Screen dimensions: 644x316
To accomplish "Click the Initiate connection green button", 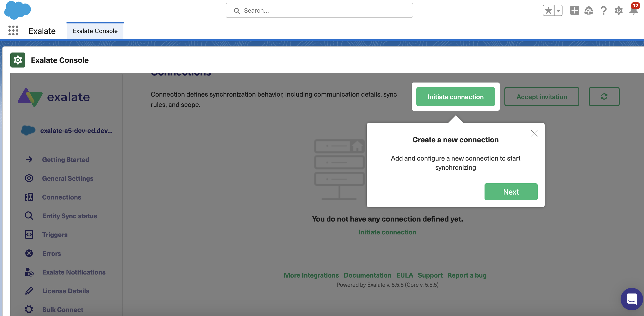I will tap(455, 97).
